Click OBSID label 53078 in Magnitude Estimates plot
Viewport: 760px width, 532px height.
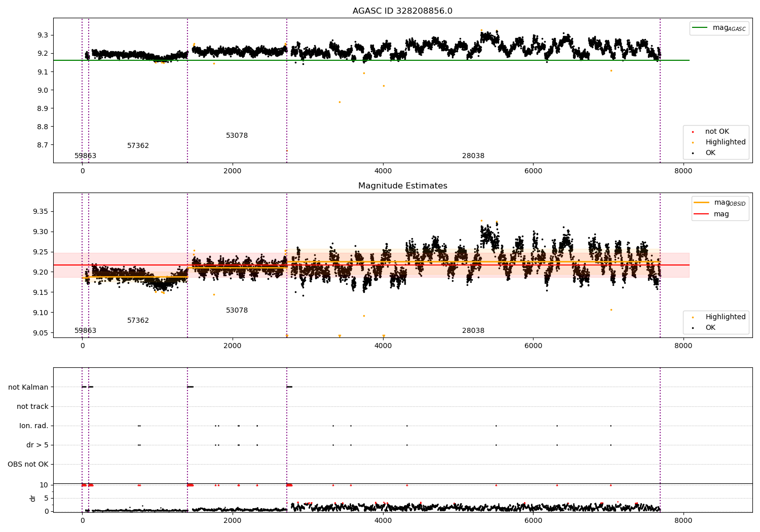(x=237, y=311)
